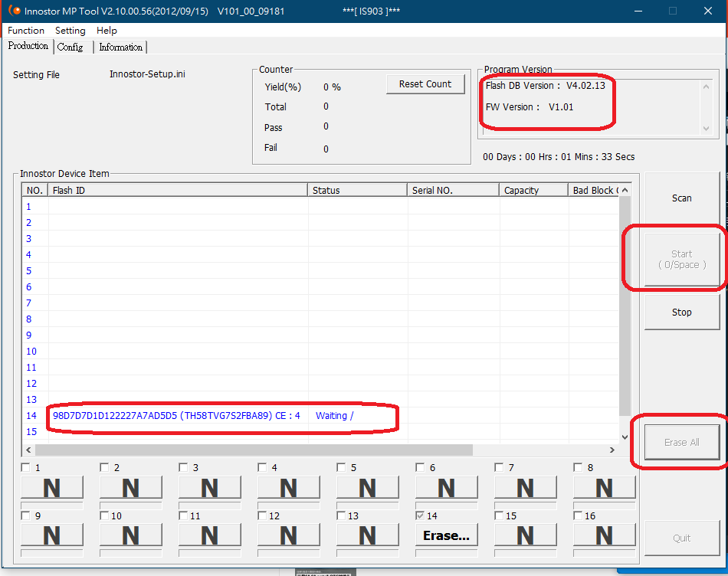Click the N status button of port 4
The height and width of the screenshot is (576, 728).
pyautogui.click(x=289, y=487)
